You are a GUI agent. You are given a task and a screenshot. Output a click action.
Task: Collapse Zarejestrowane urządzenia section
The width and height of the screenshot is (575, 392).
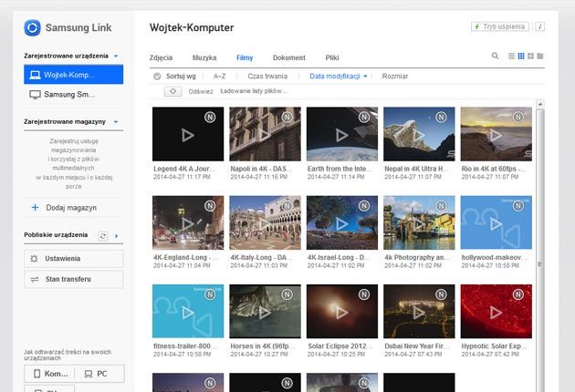116,56
